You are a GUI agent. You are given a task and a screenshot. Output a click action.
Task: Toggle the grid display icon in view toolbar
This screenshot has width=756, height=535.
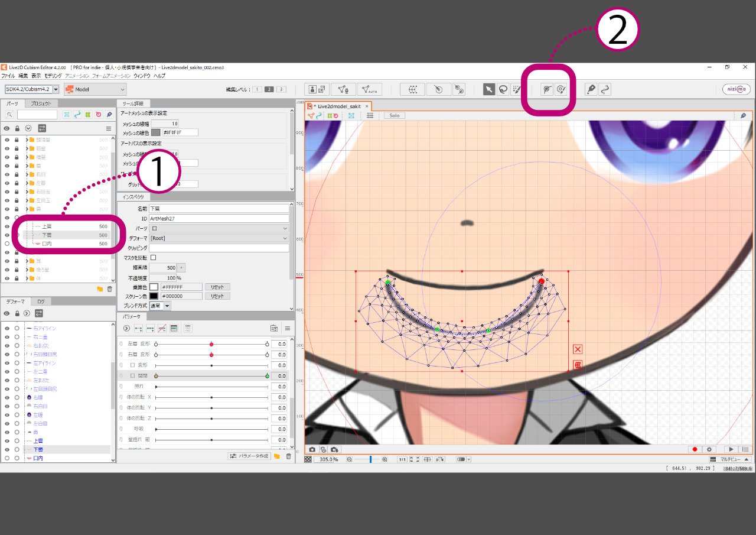tap(370, 115)
